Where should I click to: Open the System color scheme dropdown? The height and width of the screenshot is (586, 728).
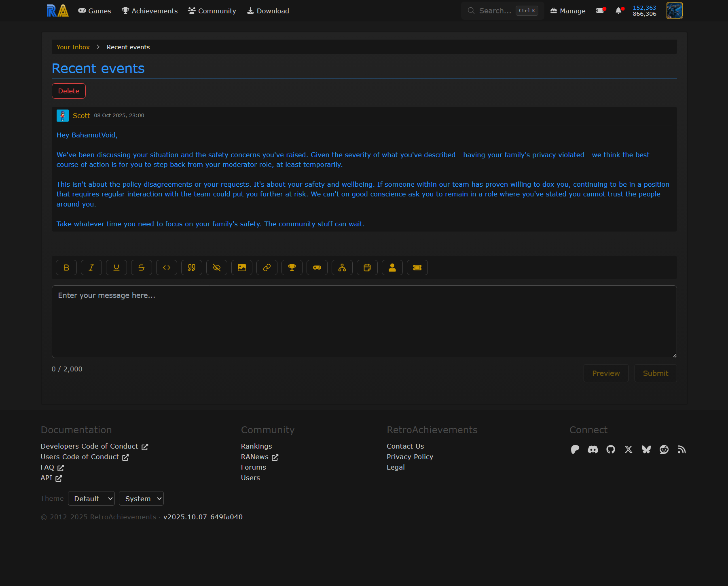coord(141,498)
